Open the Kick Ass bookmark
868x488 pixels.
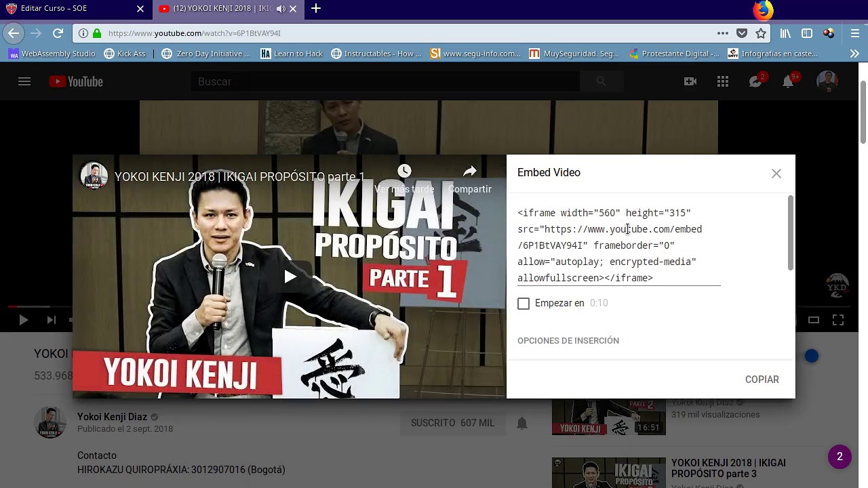125,54
